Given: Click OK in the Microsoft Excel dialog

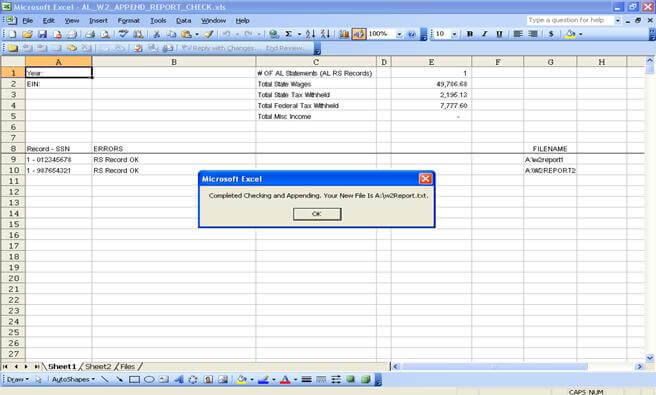Looking at the screenshot, I should point(317,214).
